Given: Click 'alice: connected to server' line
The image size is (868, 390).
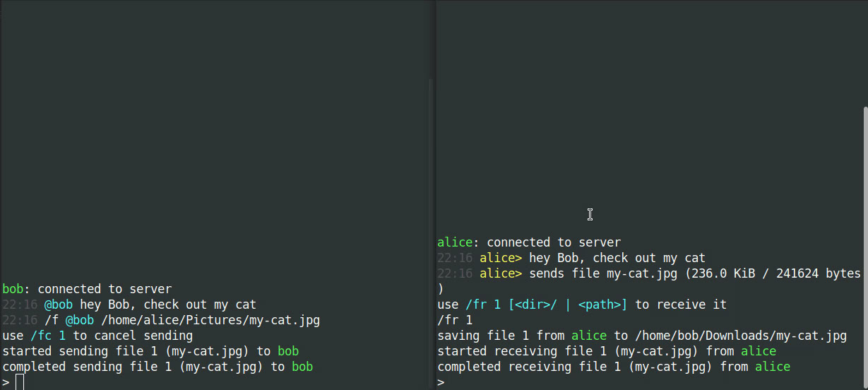Looking at the screenshot, I should 529,242.
